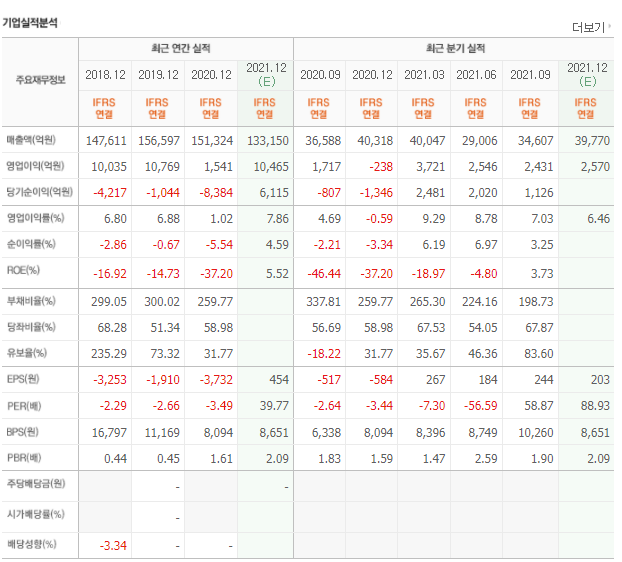Click the 235.29 reserve ratio value
Viewport: 622px width, 562px height.
[x=109, y=354]
